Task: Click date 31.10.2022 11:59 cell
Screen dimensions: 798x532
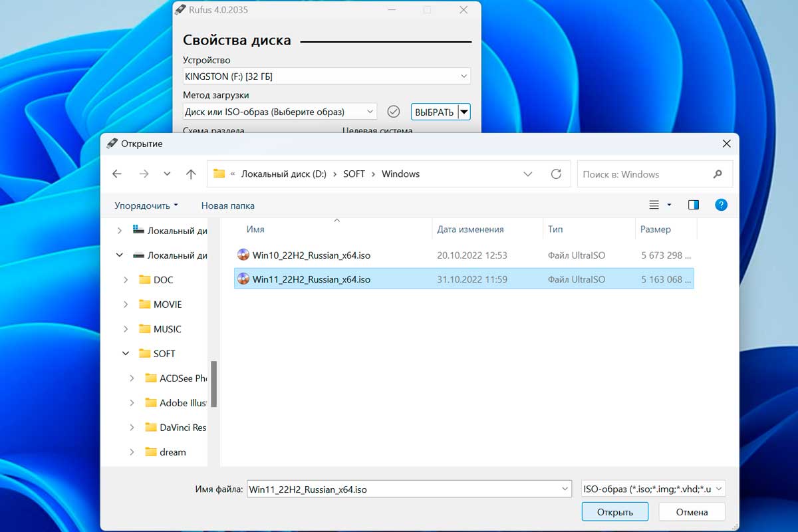Action: [472, 280]
